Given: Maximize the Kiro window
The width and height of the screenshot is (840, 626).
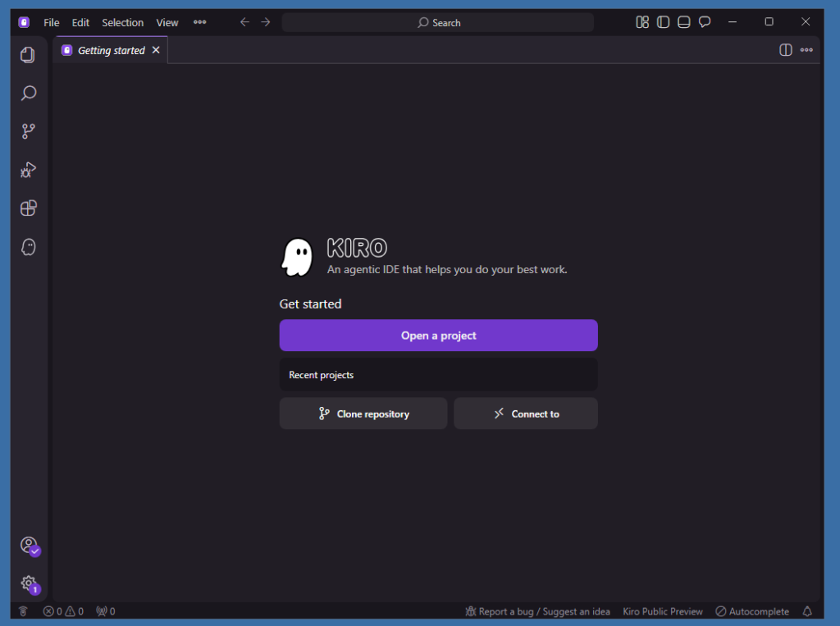Looking at the screenshot, I should pos(769,22).
